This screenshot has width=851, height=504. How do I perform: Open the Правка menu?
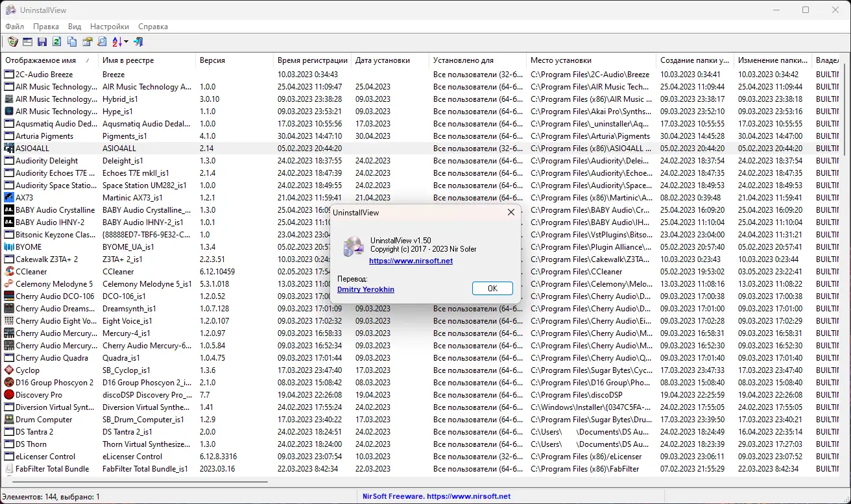pyautogui.click(x=46, y=27)
